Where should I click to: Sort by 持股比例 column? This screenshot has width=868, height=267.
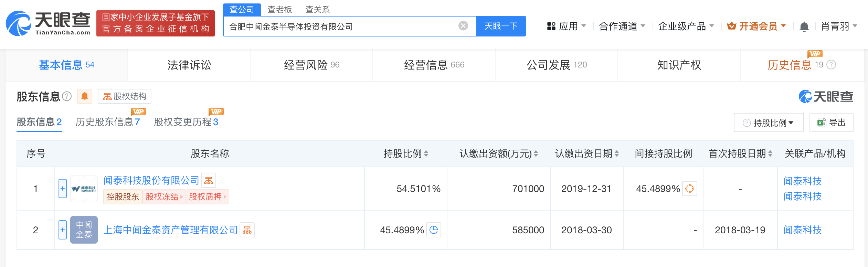(x=426, y=154)
